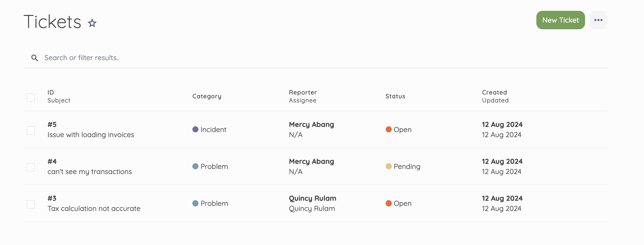Click the Category column header

207,96
